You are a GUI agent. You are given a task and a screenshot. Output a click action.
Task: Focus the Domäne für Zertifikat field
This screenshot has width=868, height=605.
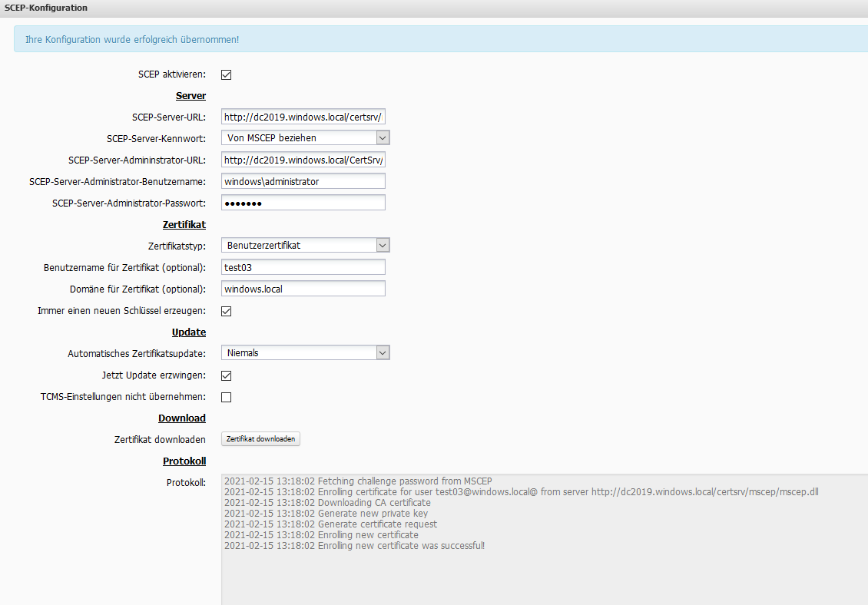point(303,289)
